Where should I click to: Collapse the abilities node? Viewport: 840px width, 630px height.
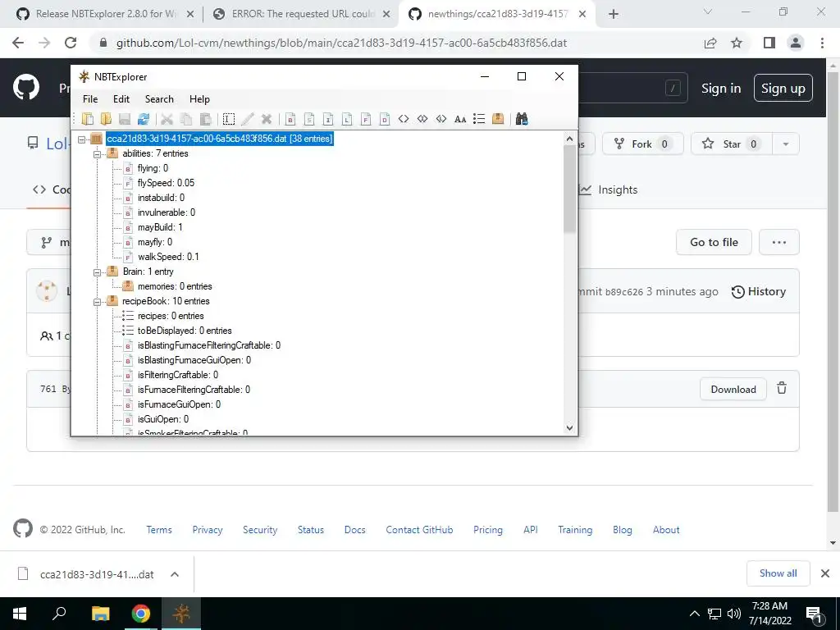coord(97,154)
